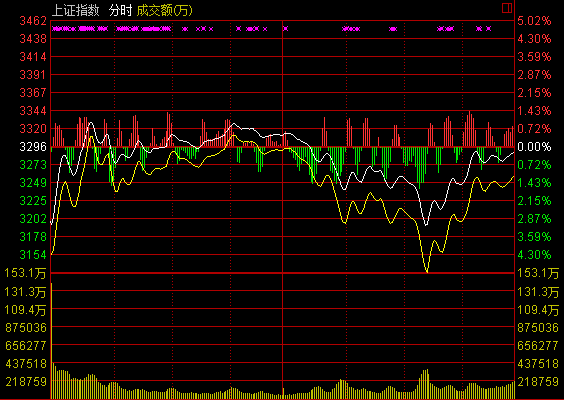The image size is (564, 400).
Task: Click the white index line's highest peak
Action: tap(90, 123)
